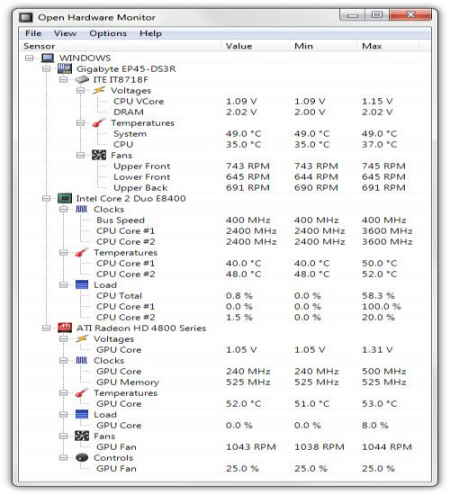The image size is (450, 495).
Task: Collapse the Intel Core 2 Duo E8400 node
Action: (46, 198)
